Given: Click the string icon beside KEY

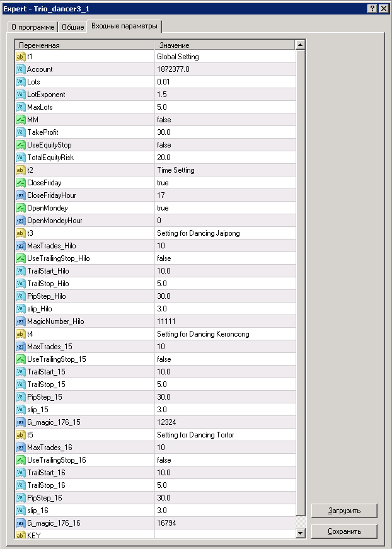Looking at the screenshot, I should coord(21,535).
